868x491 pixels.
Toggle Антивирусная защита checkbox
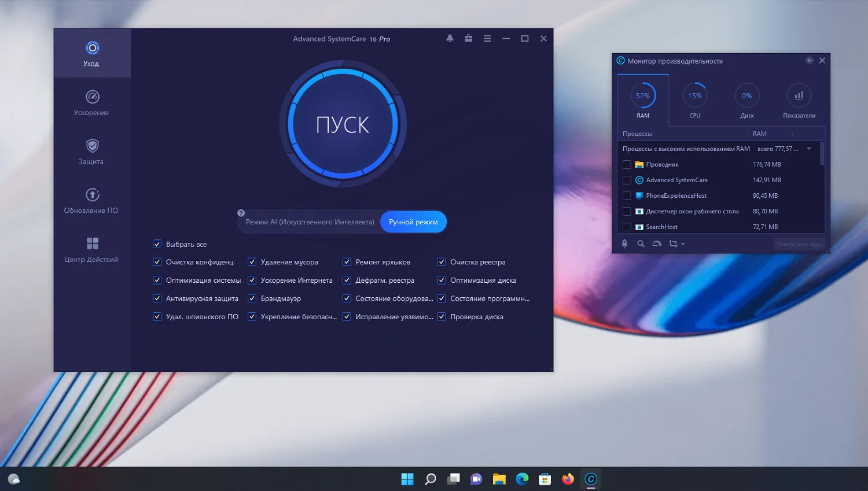[x=157, y=298]
